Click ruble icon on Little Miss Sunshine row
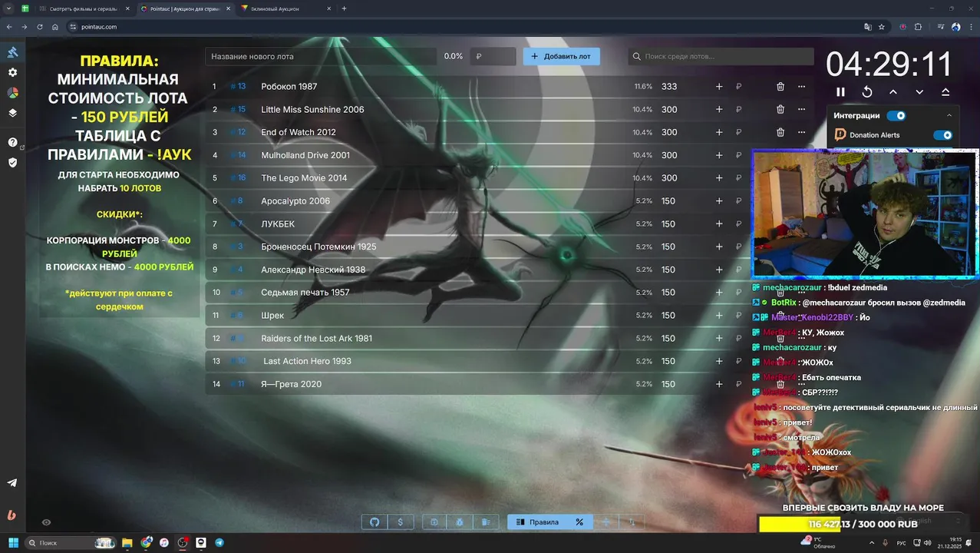This screenshot has width=980, height=553. point(738,110)
